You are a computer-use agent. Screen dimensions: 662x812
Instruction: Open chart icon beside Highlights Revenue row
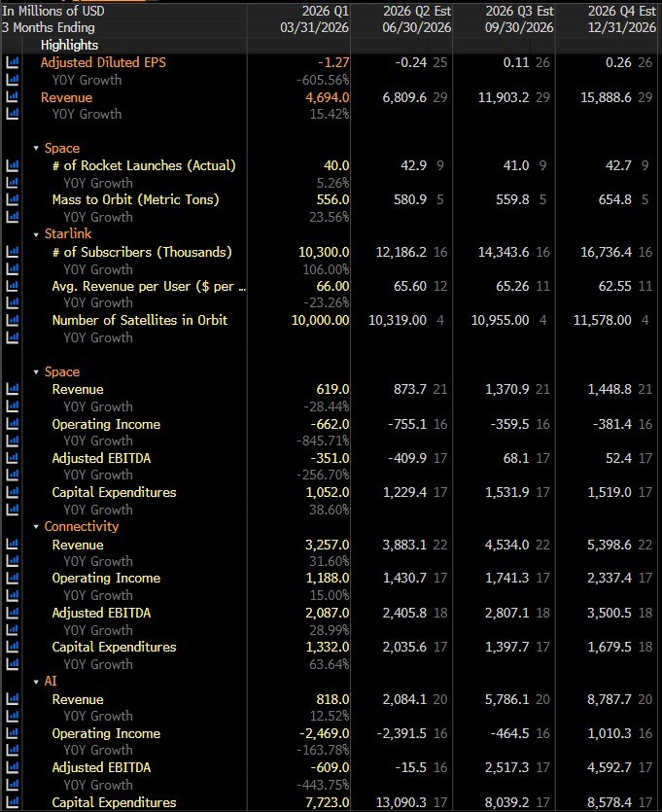click(12, 97)
